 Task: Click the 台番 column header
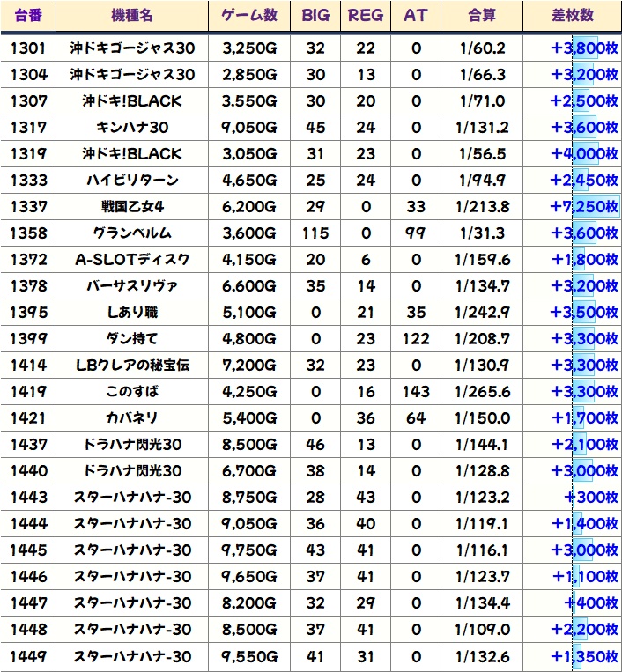29,16
